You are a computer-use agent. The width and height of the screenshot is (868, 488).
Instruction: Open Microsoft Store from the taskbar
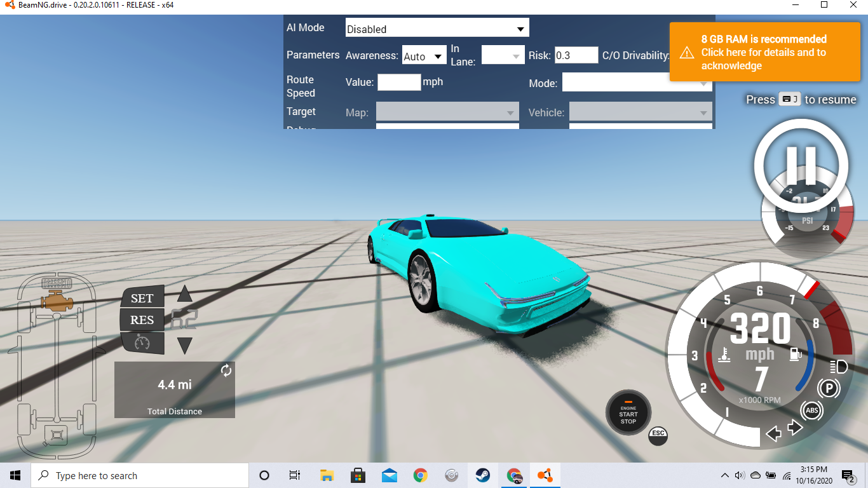point(358,475)
